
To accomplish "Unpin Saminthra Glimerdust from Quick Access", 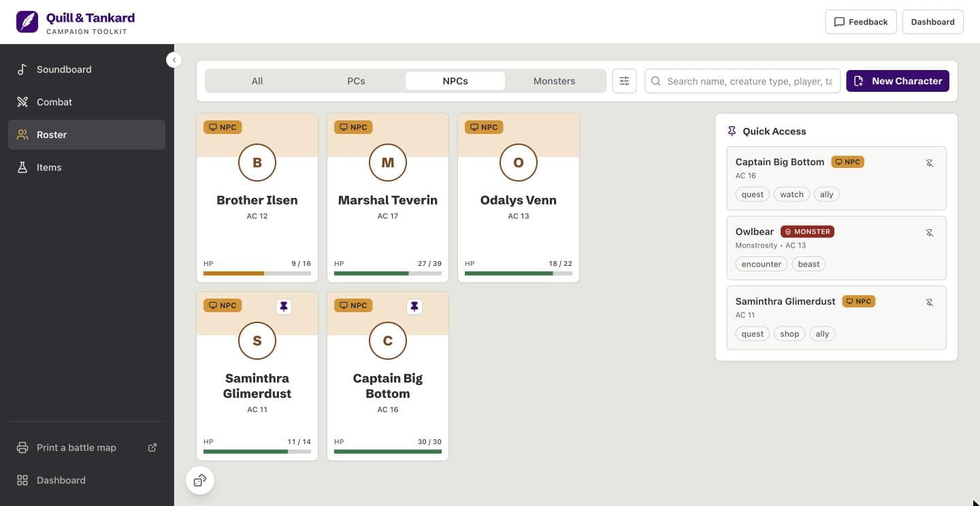I will click(x=930, y=303).
